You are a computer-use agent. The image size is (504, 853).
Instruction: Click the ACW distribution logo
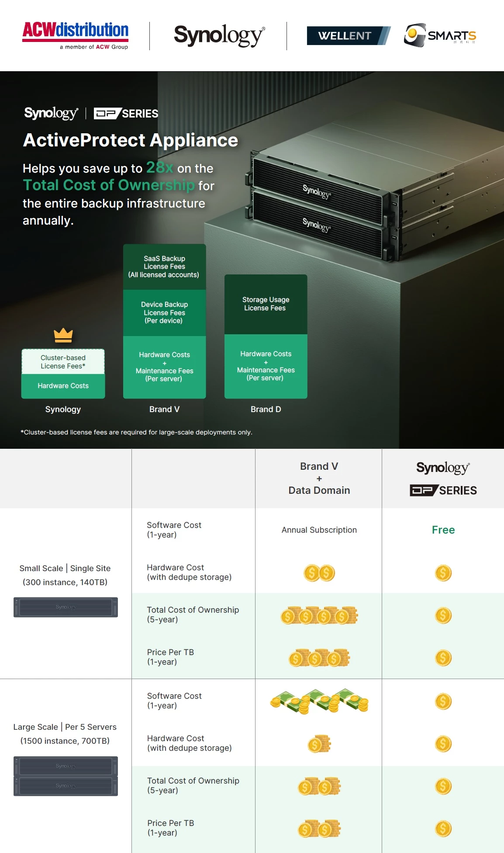point(76,35)
